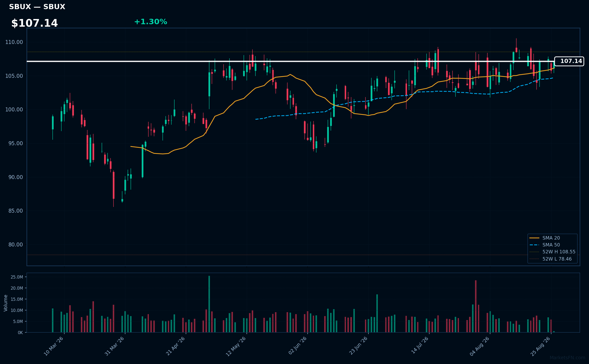Image resolution: width=589 pixels, height=364 pixels.
Task: Click the 12 May '26 date label
Action: [236, 346]
